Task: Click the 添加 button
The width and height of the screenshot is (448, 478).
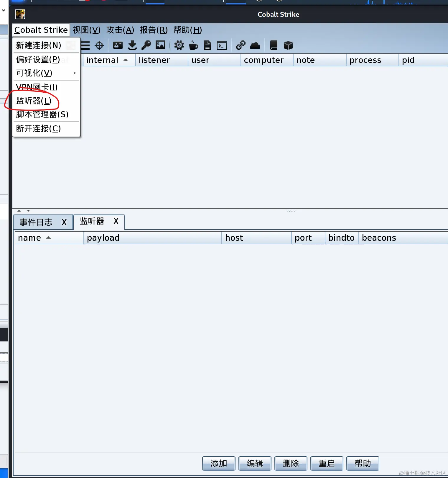Action: point(219,464)
